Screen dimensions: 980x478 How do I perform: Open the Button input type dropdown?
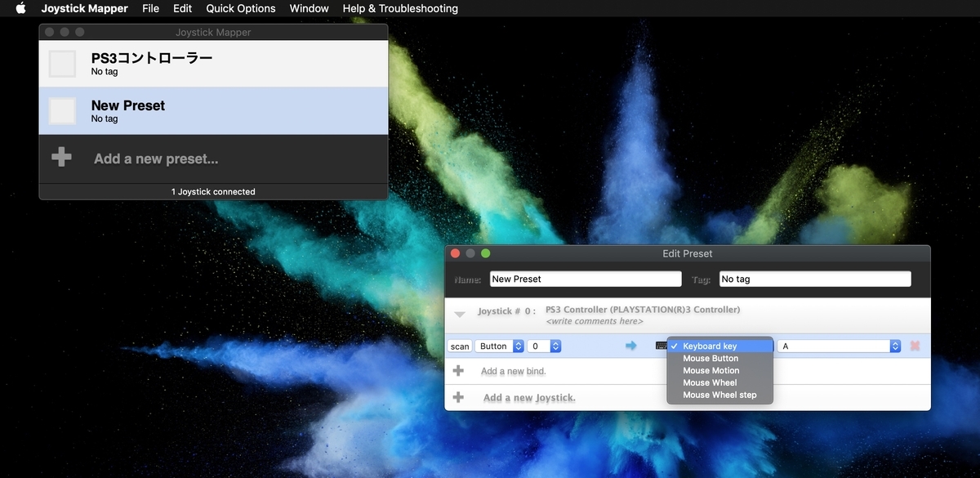(499, 346)
